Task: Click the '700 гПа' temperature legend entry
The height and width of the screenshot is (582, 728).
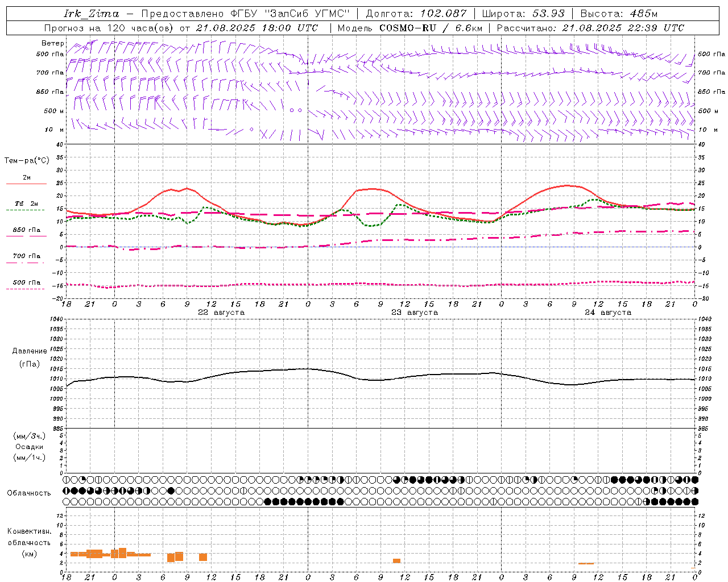Action: (27, 256)
